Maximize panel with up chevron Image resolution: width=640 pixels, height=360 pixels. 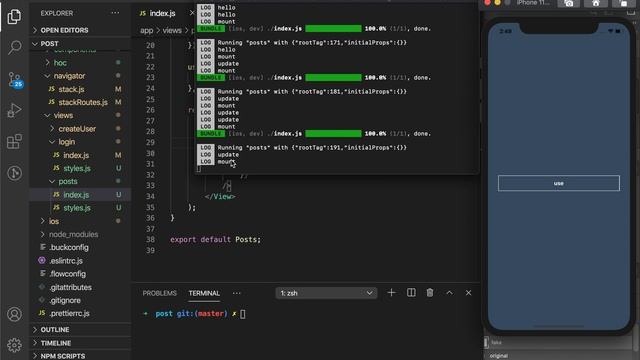click(x=449, y=293)
